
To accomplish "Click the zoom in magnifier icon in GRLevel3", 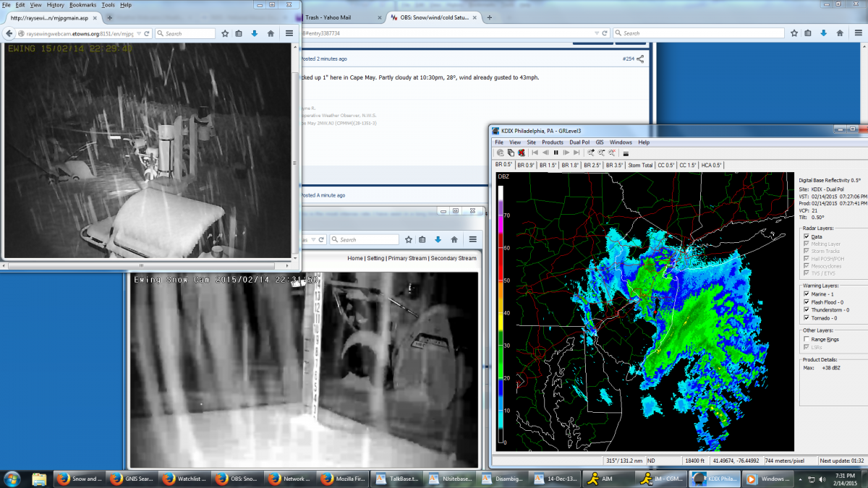I will [591, 153].
